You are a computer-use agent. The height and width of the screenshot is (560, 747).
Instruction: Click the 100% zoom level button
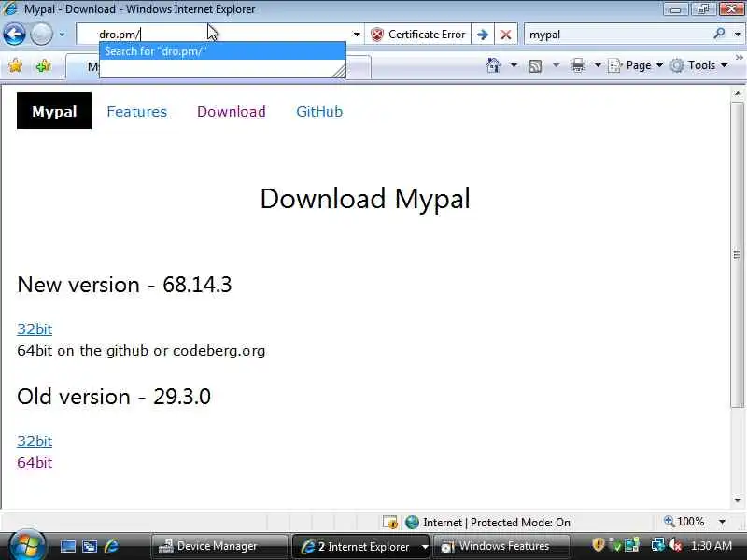[684, 522]
